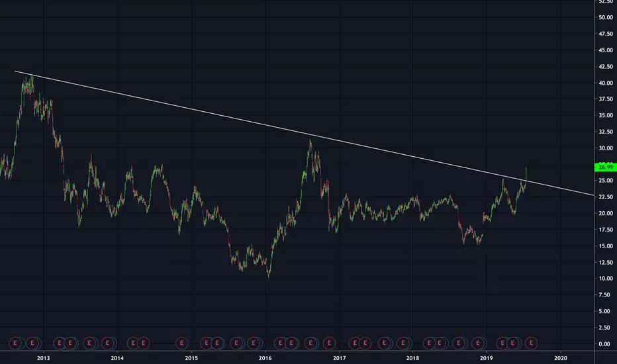Click the 50.00 price axis label
Screen dimensions: 617x364
click(606, 17)
